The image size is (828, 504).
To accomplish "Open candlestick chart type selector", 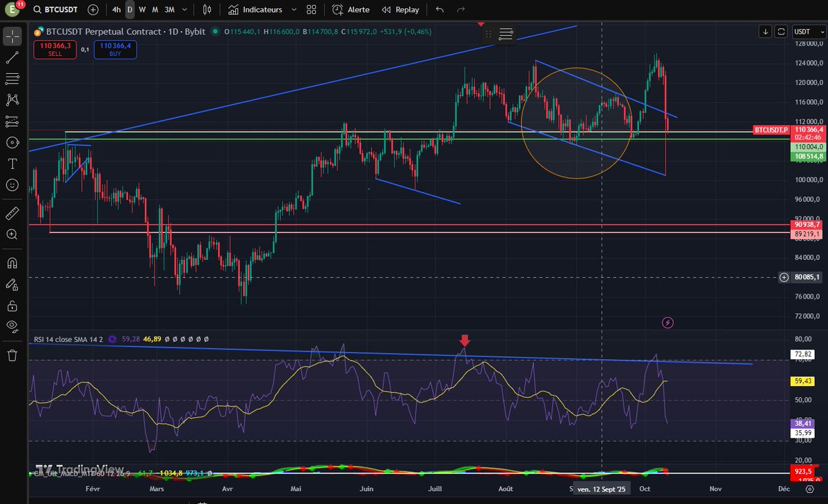I will click(x=207, y=10).
